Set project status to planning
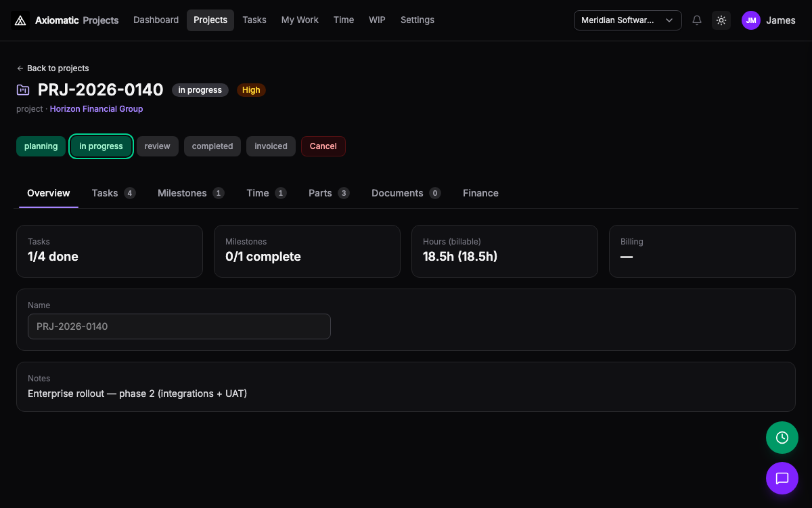 [41, 146]
